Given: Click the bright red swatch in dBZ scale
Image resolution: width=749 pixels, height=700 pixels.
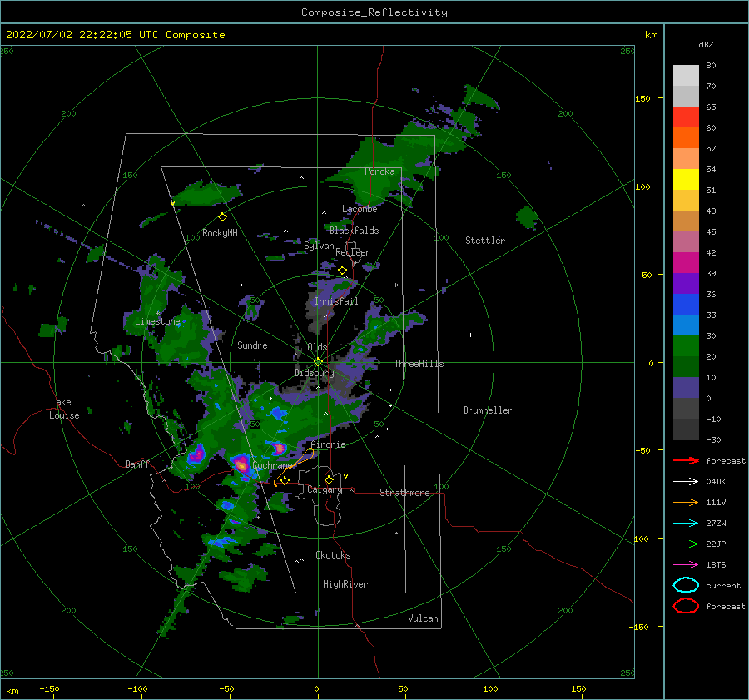Looking at the screenshot, I should tap(686, 117).
